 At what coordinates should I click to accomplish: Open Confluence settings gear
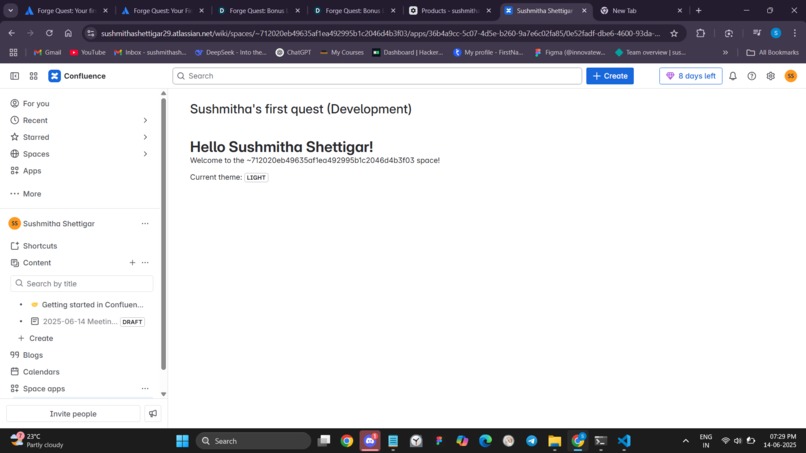pyautogui.click(x=771, y=76)
